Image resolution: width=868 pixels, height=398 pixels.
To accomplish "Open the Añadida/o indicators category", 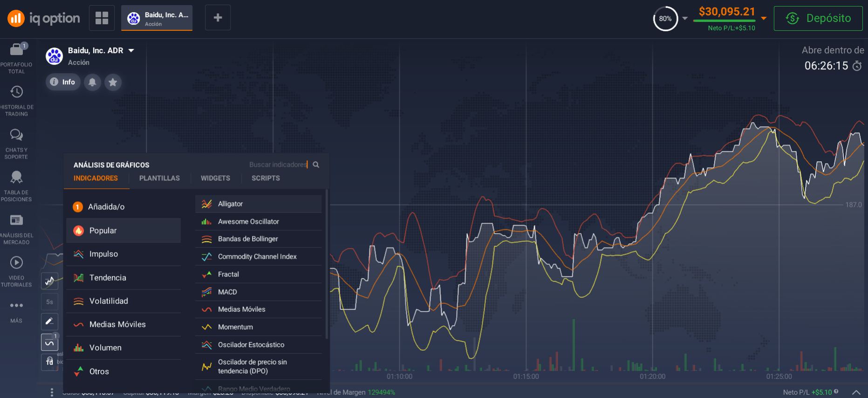I will [x=123, y=207].
